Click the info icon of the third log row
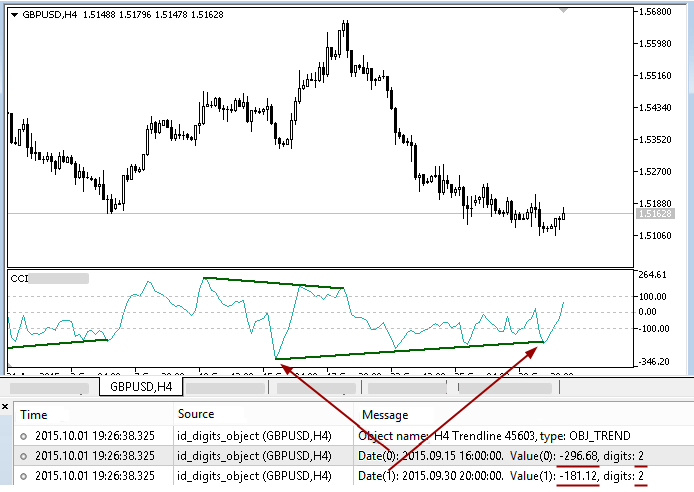 tap(23, 476)
